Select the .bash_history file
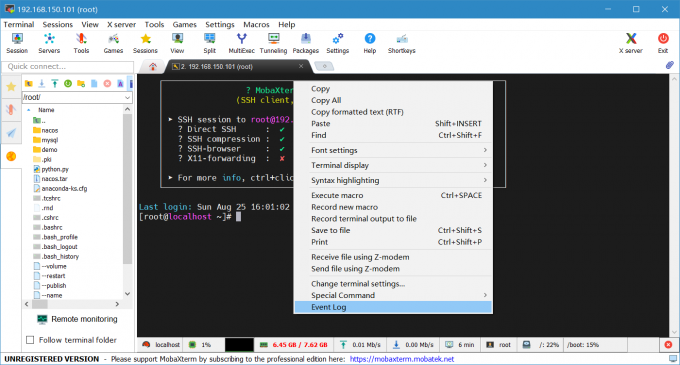Image resolution: width=680 pixels, height=365 pixels. pyautogui.click(x=56, y=256)
